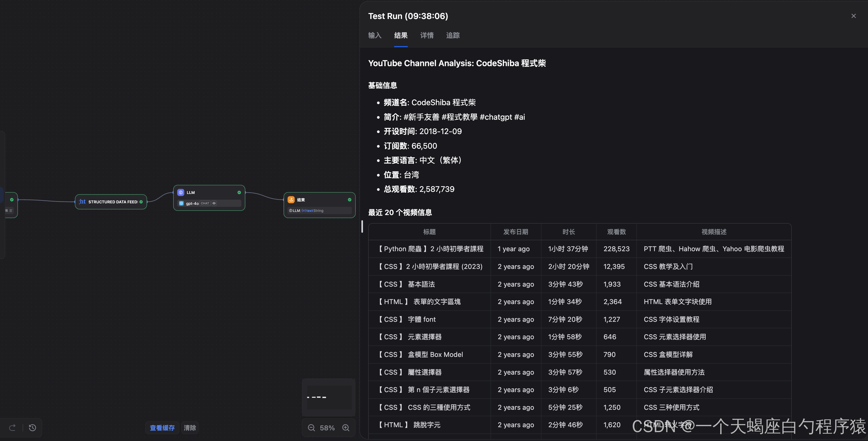Screen dimensions: 868x441
Task: Click the LLM variable icon in the End node
Action: 291,210
